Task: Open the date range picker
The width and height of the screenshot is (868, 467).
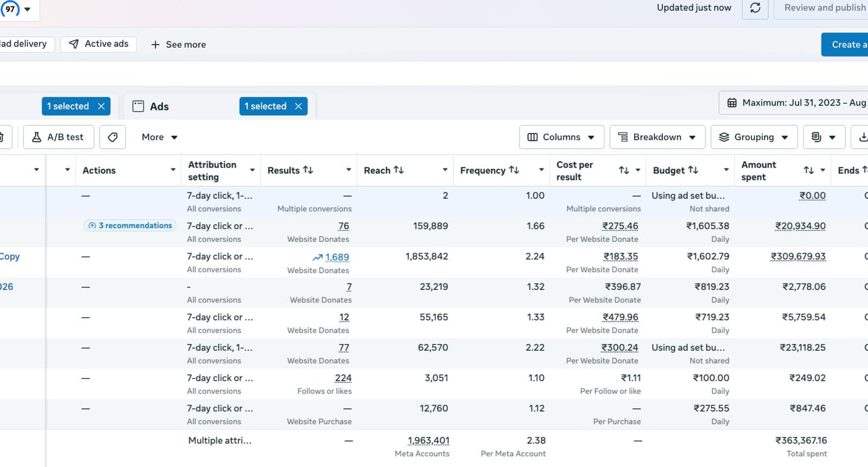Action: 794,103
